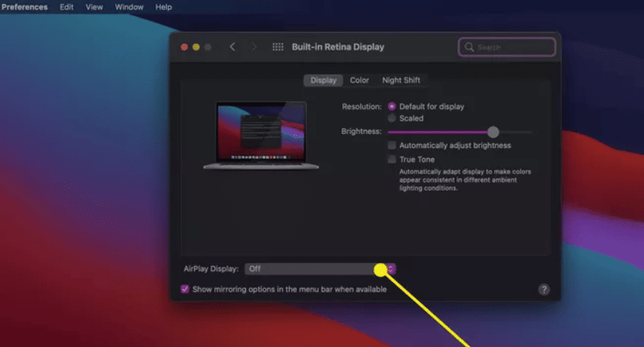Viewport: 644px width, 347px height.
Task: Select Default for display resolution
Action: pos(391,106)
